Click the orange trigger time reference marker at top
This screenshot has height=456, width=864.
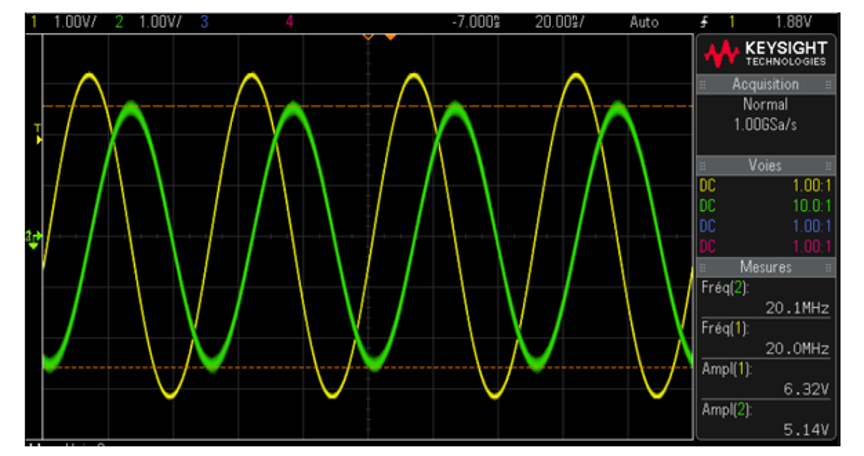coord(390,36)
